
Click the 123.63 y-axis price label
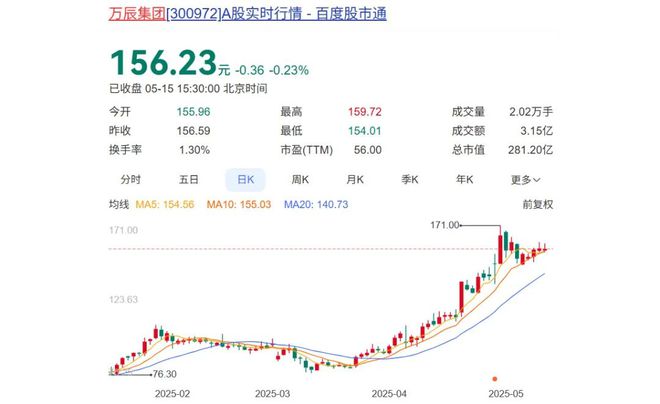[123, 300]
